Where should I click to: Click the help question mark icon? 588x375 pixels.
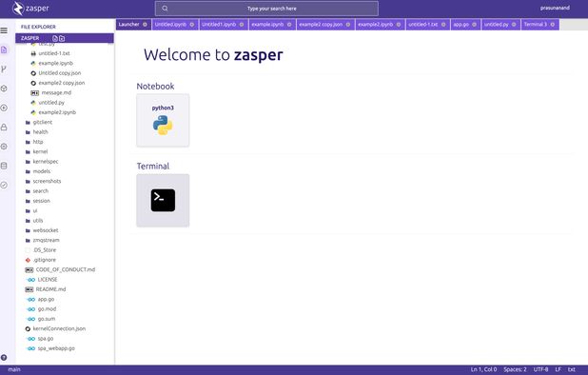[x=4, y=357]
